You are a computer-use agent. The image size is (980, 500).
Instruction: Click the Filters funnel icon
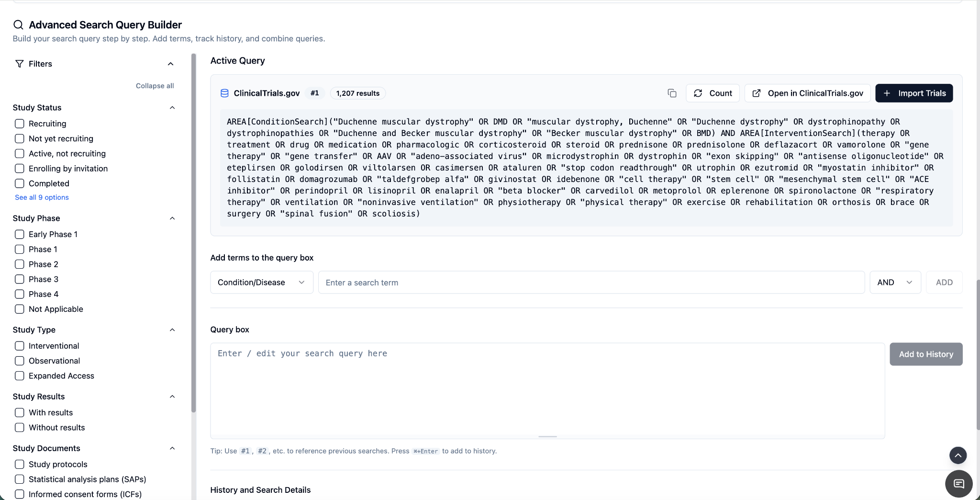click(20, 64)
